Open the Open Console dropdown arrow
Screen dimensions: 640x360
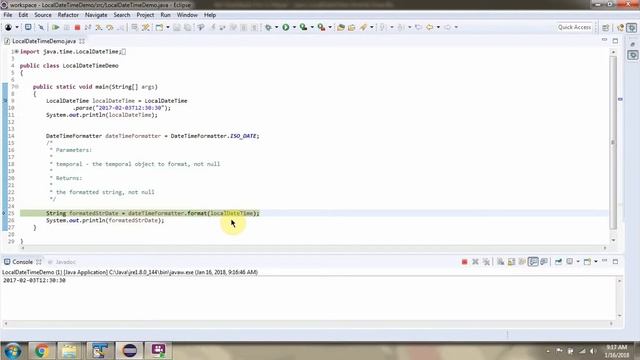coord(596,262)
